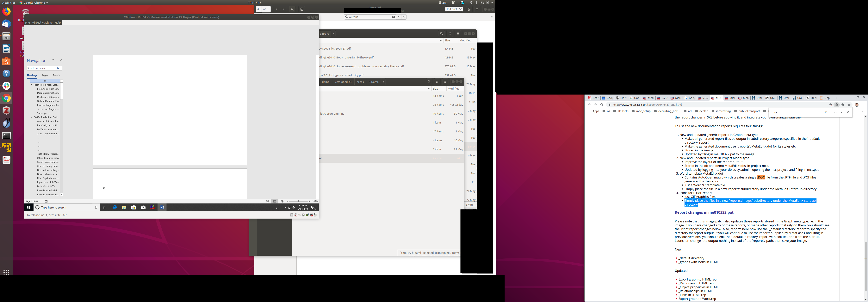Toggle grid view in BiDaML file manager
Image resolution: width=868 pixels, height=302 pixels.
pyautogui.click(x=437, y=82)
